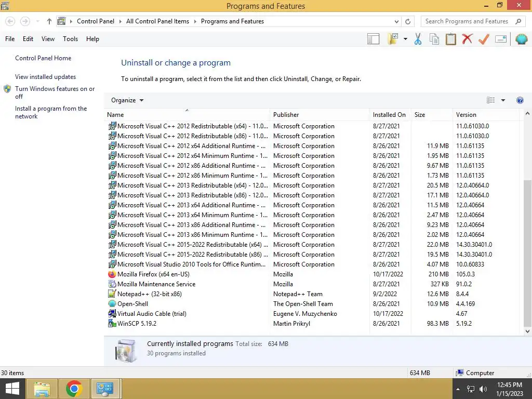Screen dimensions: 532x399
Task: Sort by the Publisher column header
Action: click(x=320, y=115)
